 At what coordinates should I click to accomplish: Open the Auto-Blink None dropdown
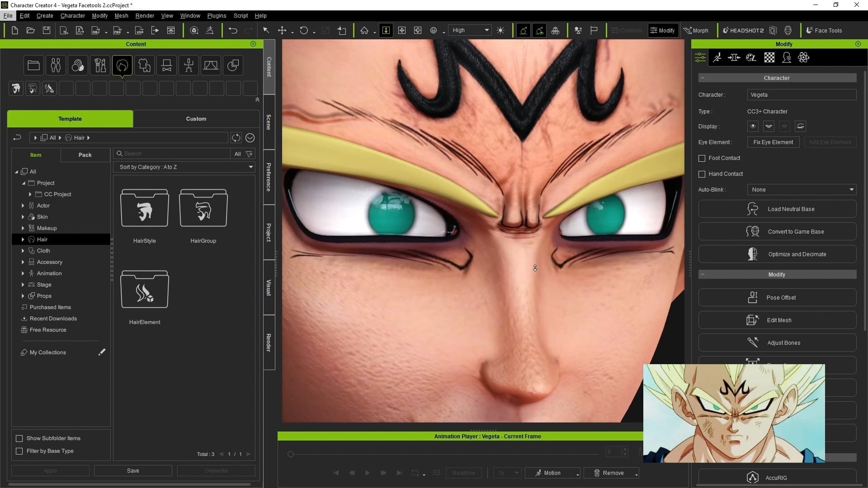tap(802, 190)
